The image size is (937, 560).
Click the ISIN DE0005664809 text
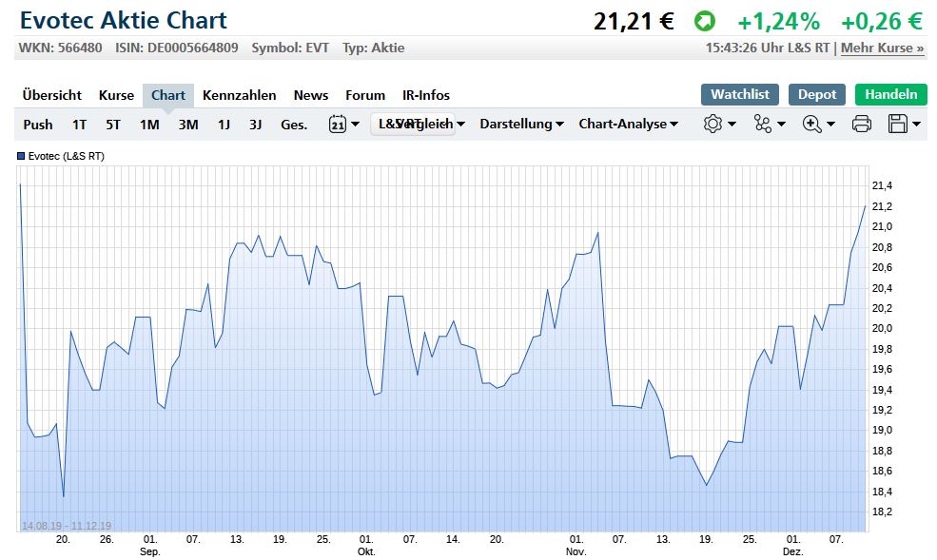click(177, 48)
